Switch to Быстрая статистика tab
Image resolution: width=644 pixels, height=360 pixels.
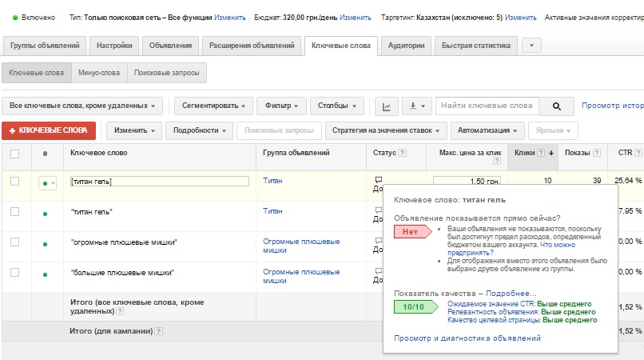[x=476, y=46]
